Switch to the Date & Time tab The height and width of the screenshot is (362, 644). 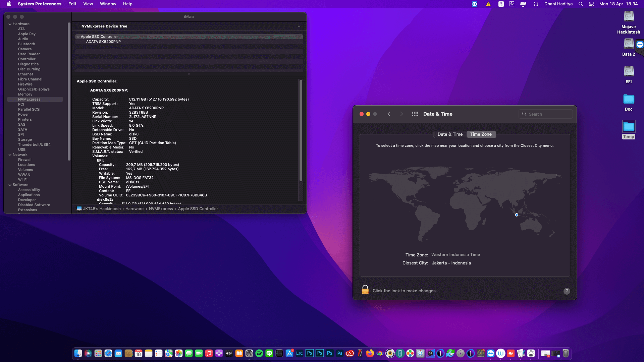450,134
